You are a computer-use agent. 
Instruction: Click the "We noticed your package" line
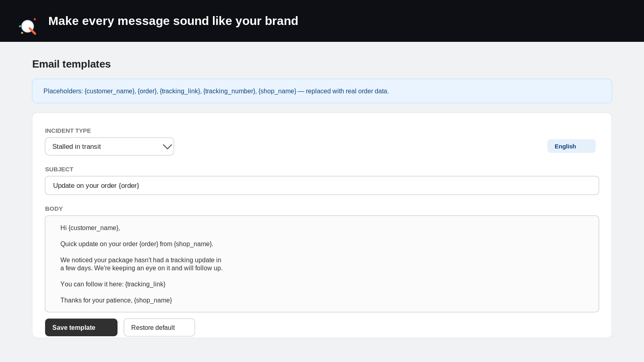[141, 260]
